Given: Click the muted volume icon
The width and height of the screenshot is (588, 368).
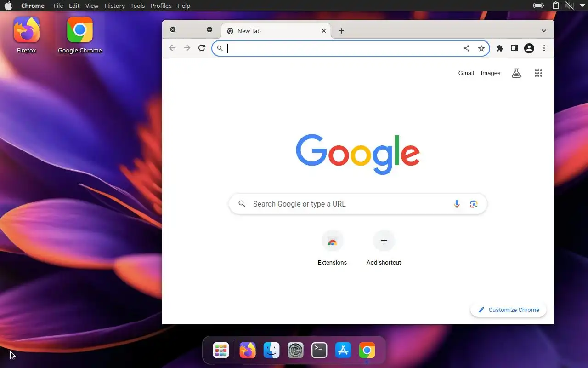Looking at the screenshot, I should [570, 6].
